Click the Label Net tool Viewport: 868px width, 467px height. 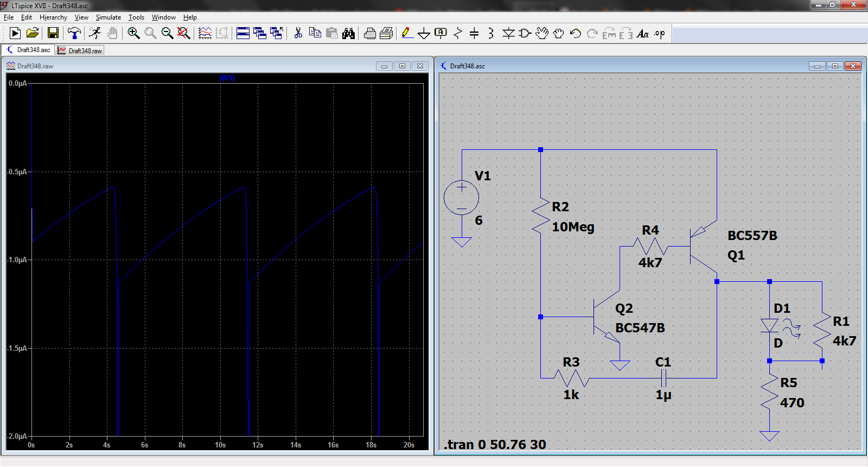click(441, 34)
